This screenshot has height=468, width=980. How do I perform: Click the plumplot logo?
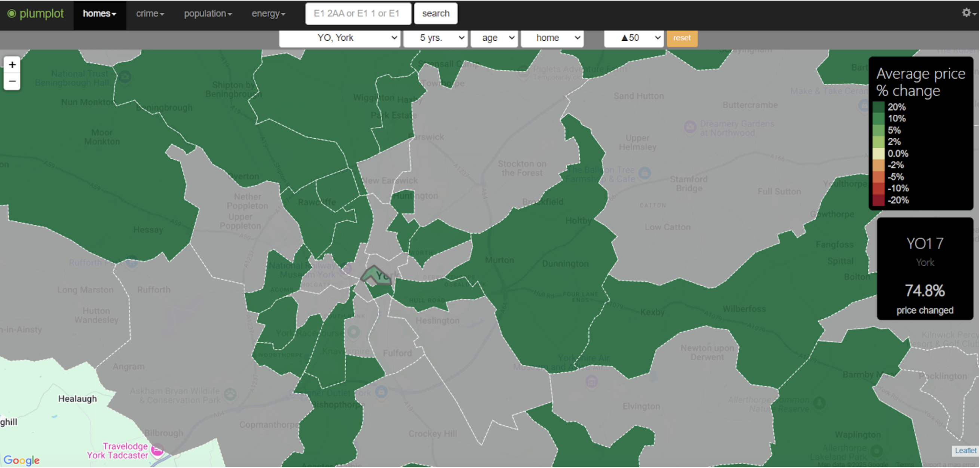[36, 14]
